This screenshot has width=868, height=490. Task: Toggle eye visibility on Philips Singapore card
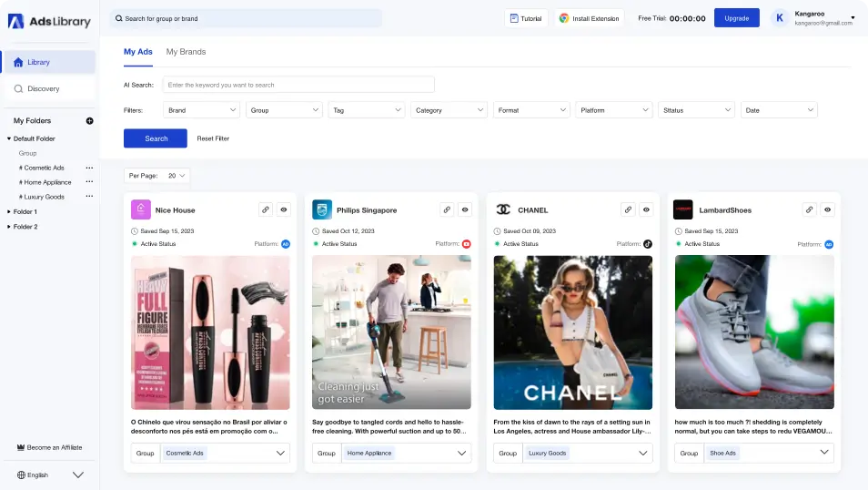click(x=465, y=209)
